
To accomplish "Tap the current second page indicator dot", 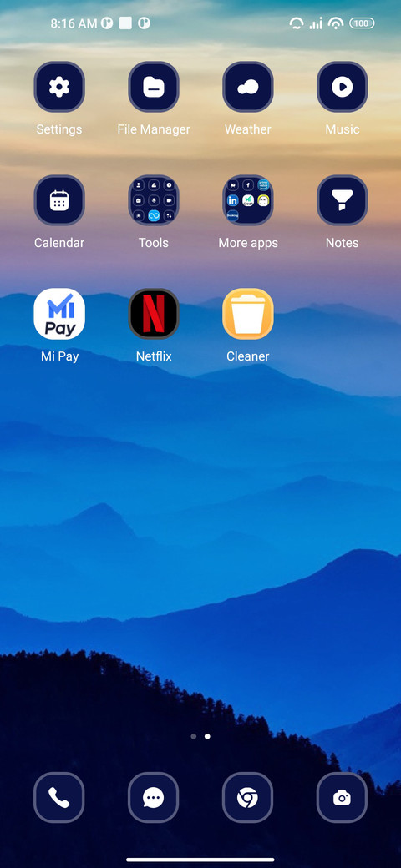I will click(x=207, y=736).
